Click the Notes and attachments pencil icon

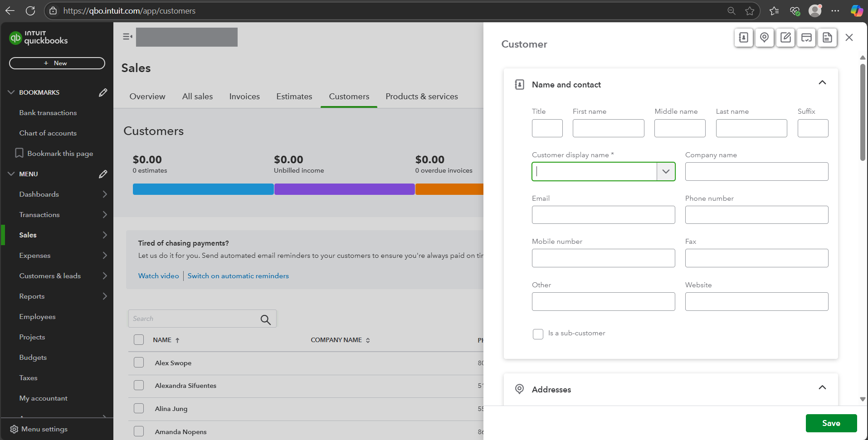click(785, 38)
